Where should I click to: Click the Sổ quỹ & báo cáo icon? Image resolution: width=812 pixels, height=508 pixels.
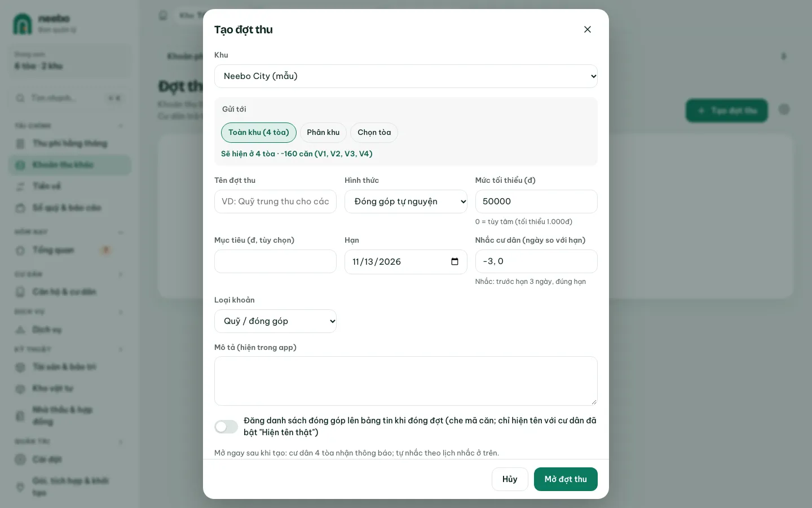point(20,208)
